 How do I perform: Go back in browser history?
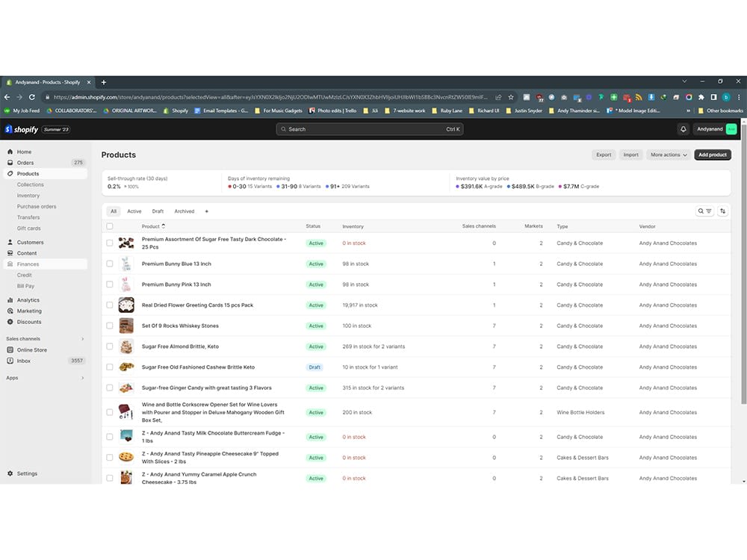[7, 97]
